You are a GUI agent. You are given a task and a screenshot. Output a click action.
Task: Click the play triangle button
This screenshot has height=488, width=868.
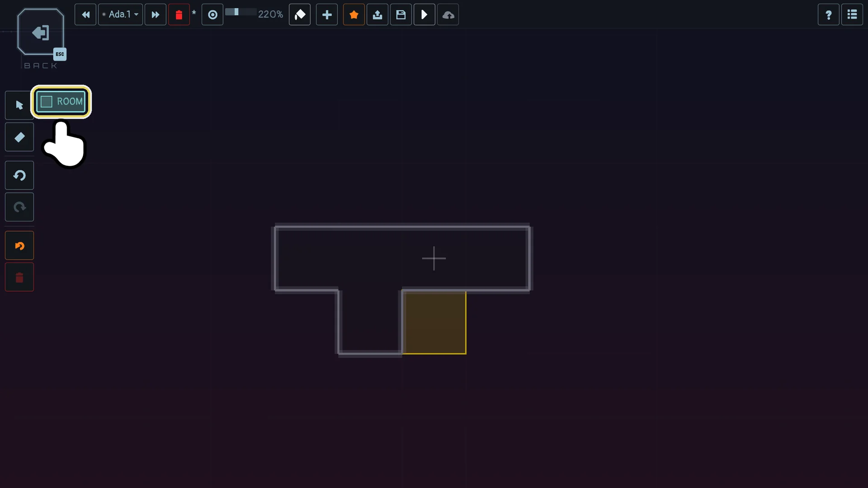[425, 14]
